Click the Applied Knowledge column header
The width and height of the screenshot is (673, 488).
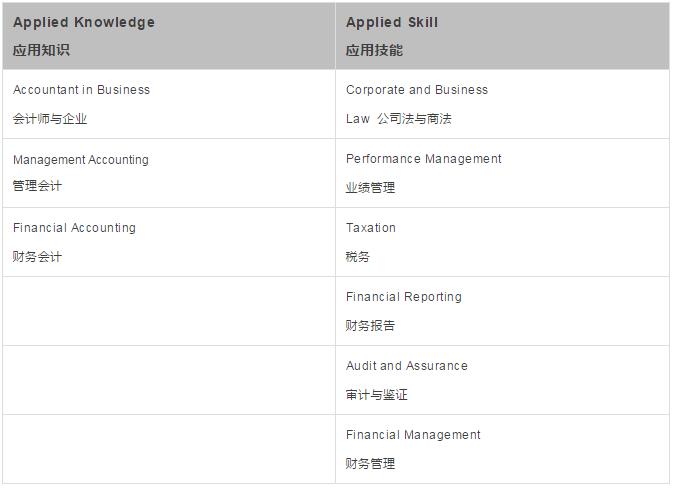pos(84,22)
